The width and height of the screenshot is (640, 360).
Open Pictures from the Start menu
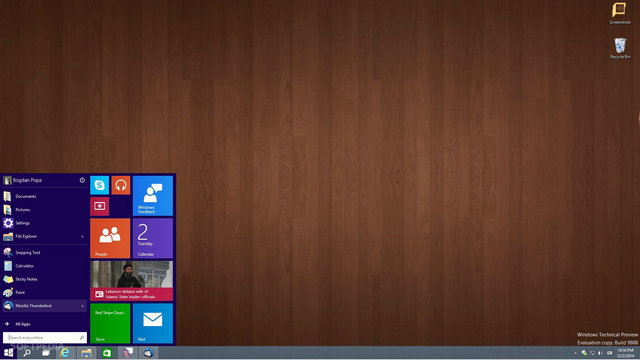click(x=44, y=210)
